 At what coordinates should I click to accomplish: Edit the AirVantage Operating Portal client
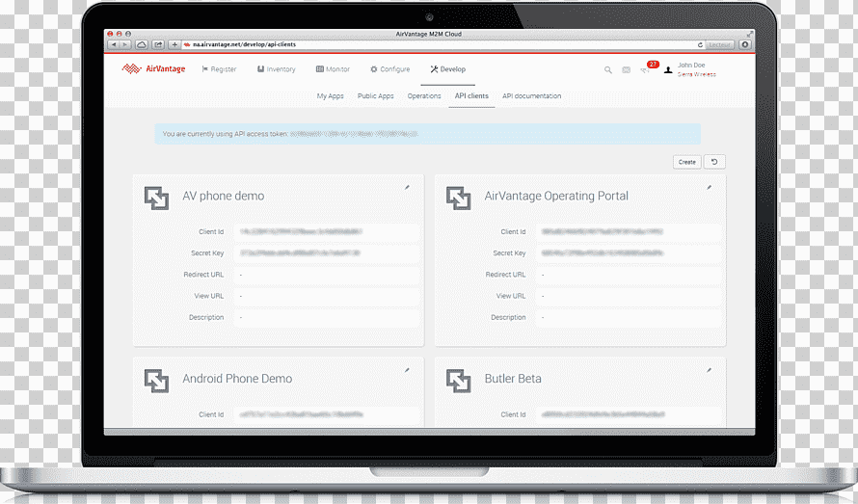710,188
